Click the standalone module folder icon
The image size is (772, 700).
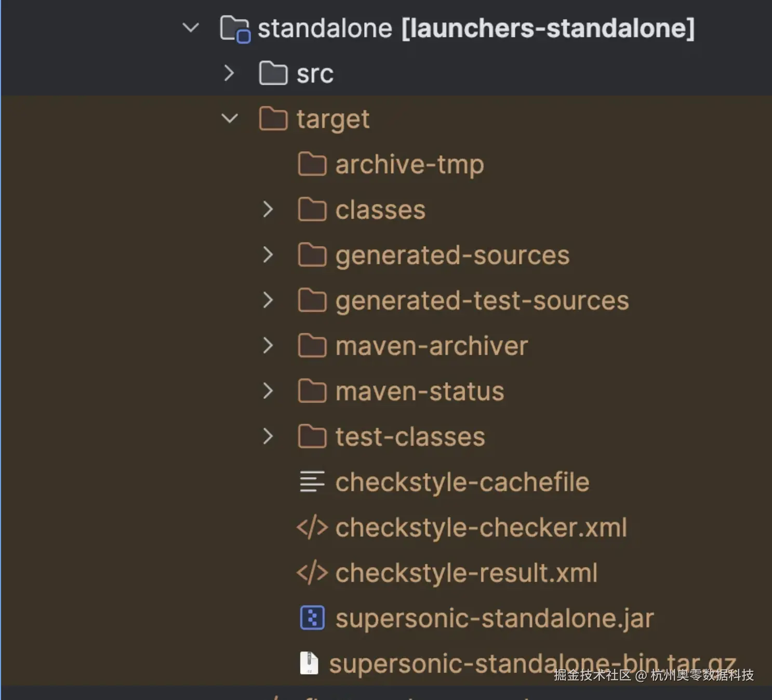coord(234,29)
